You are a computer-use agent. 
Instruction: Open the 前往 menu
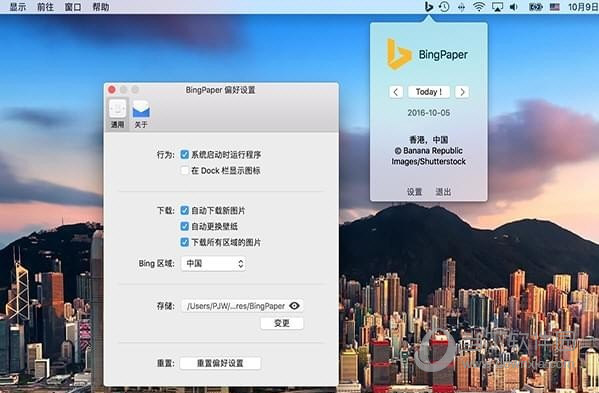coord(45,7)
